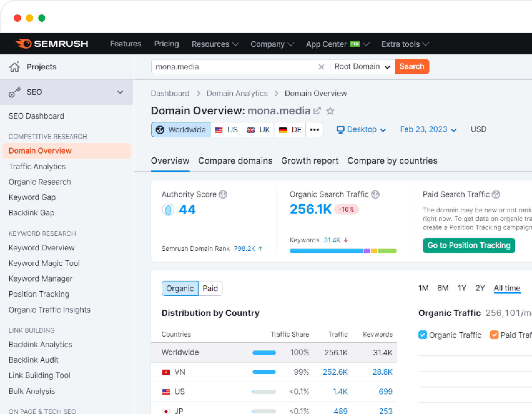Click the -16% change badge
Screen dimensions: 532x414
click(x=346, y=209)
